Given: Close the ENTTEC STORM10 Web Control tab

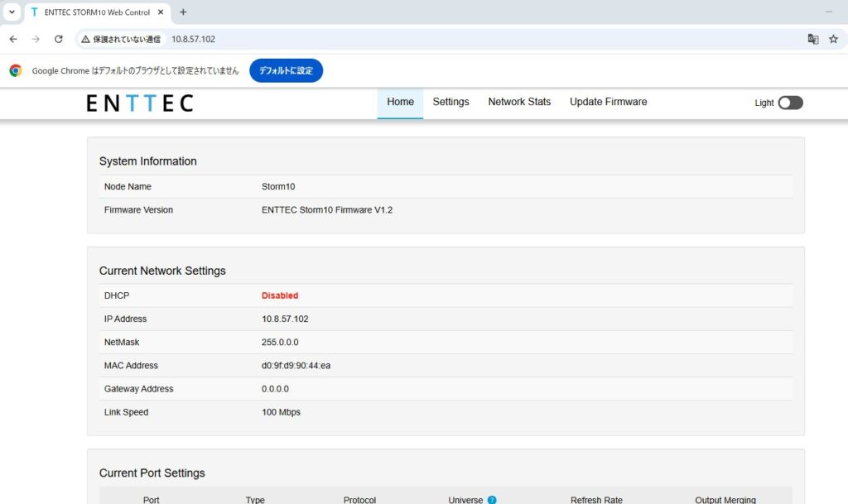Looking at the screenshot, I should click(161, 12).
